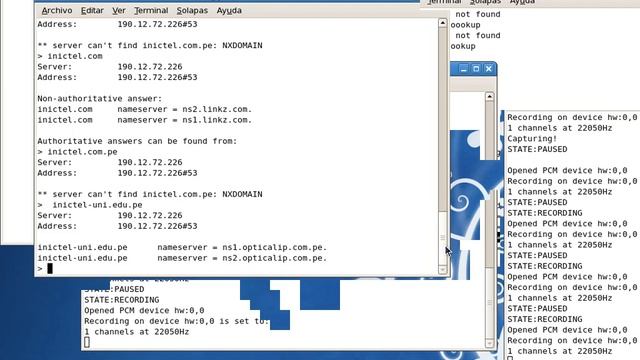Click scroll-down arrow of middle window scrollbar
The width and height of the screenshot is (640, 360).
[x=489, y=343]
